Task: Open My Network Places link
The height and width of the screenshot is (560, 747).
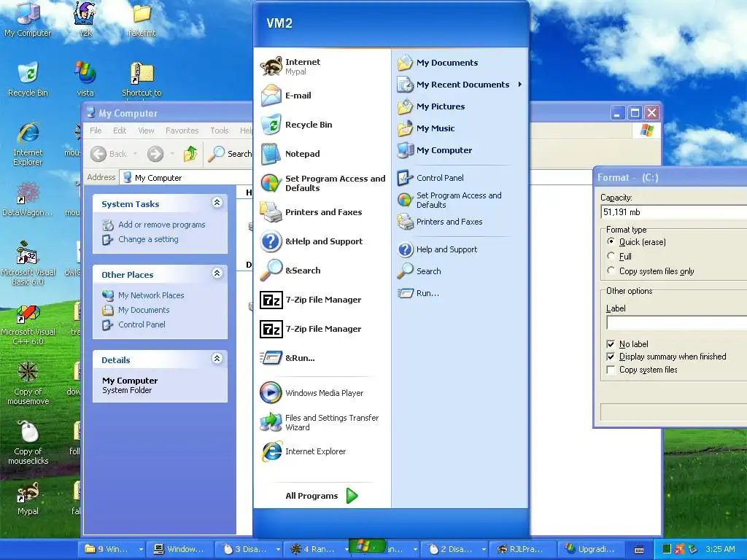Action: [151, 295]
